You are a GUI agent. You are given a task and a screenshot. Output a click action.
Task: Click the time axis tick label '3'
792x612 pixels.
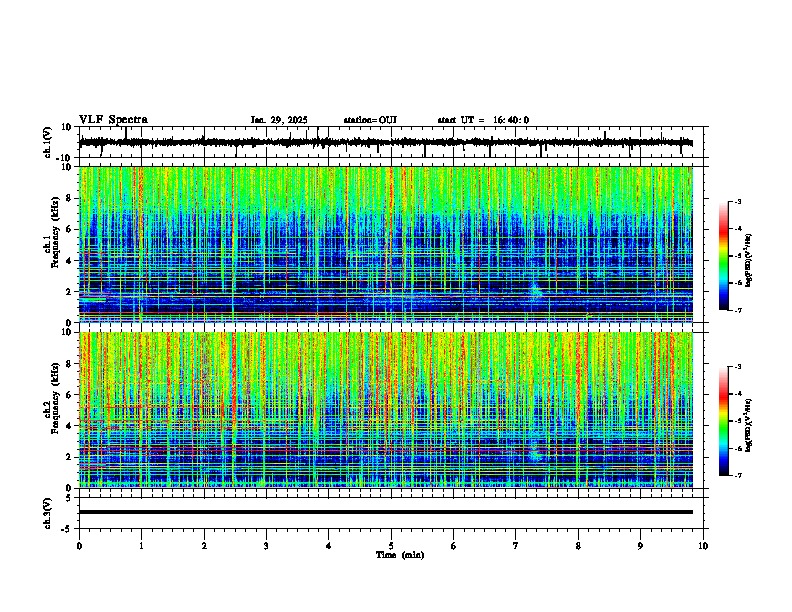[266, 546]
